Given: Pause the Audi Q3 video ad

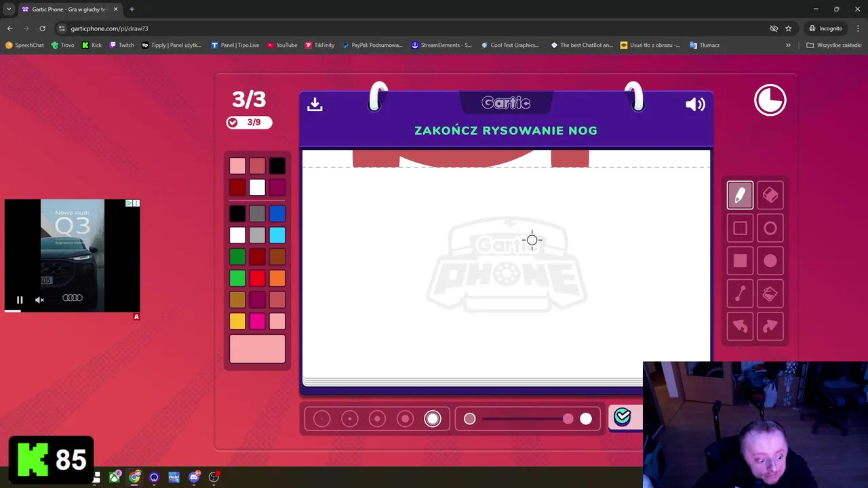Looking at the screenshot, I should click(20, 300).
